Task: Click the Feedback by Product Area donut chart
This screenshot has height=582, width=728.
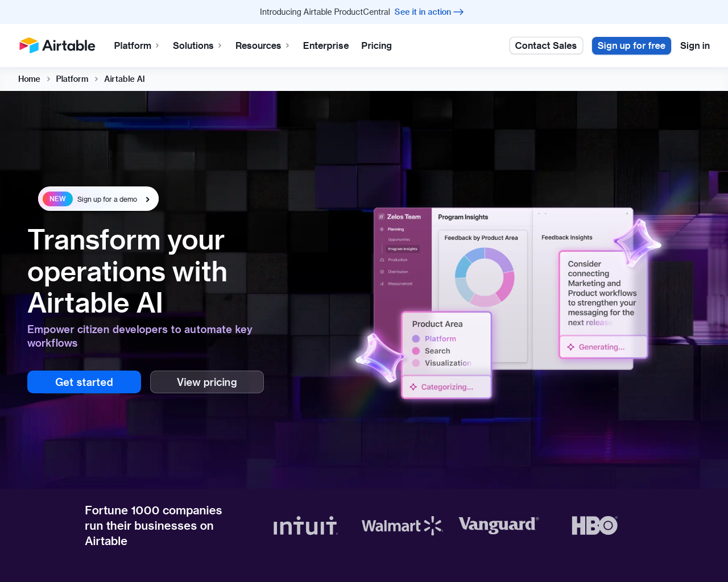Action: [x=485, y=277]
